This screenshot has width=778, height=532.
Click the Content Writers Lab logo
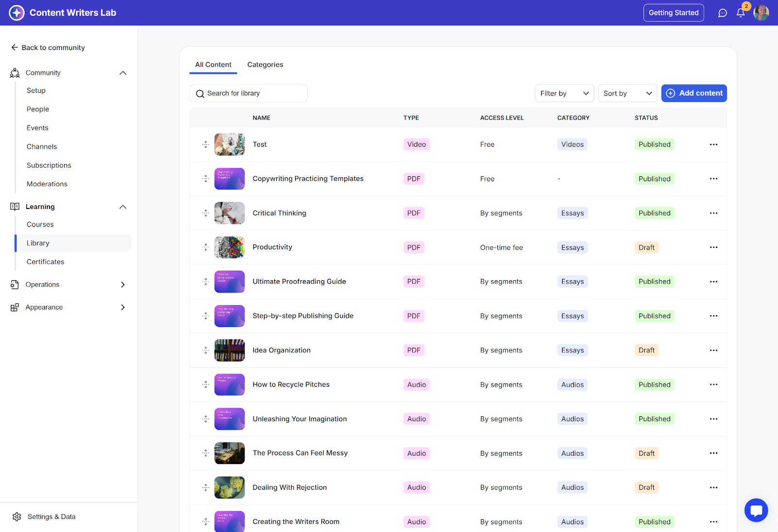(x=17, y=13)
